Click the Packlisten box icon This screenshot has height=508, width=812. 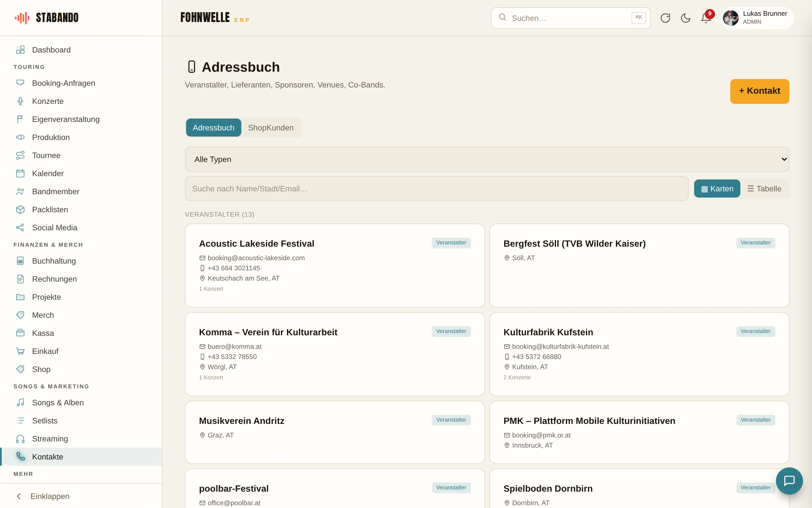tap(20, 210)
